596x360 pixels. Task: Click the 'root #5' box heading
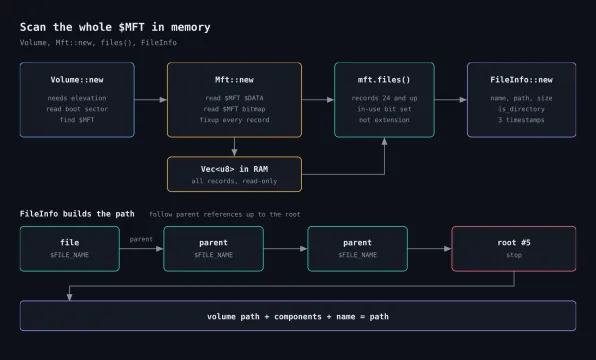point(514,243)
